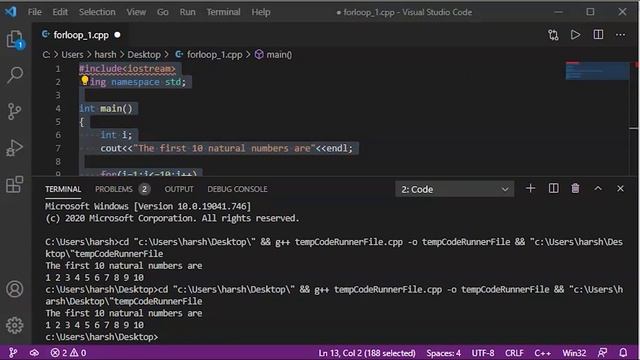Open the Help menu

point(261,12)
